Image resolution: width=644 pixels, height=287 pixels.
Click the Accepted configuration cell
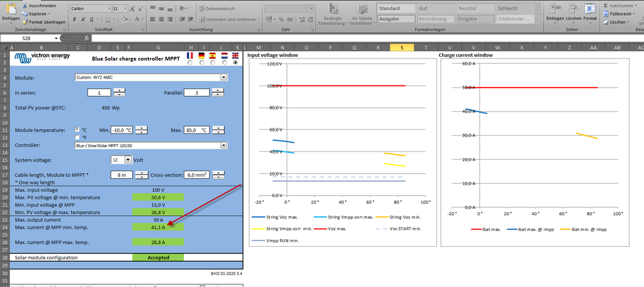[158, 258]
